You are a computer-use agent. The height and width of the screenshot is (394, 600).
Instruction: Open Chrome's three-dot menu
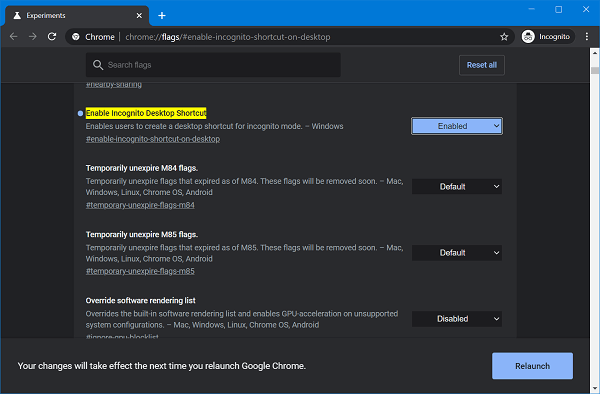(x=587, y=37)
